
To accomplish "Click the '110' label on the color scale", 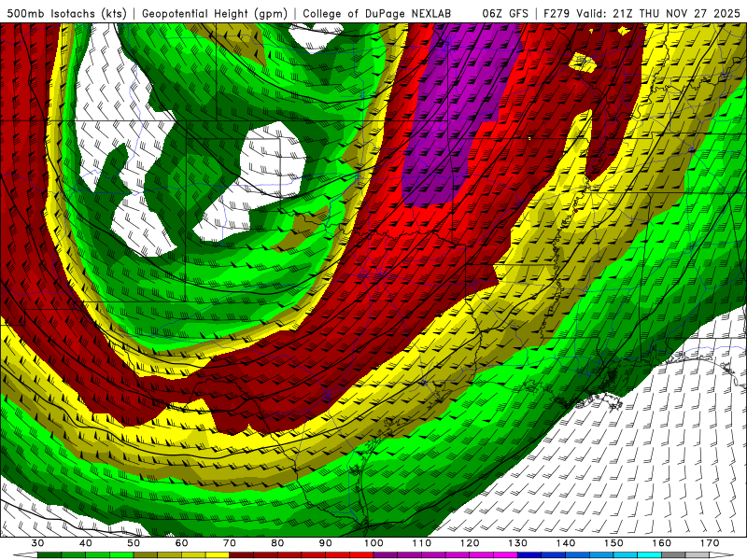I will [x=422, y=543].
